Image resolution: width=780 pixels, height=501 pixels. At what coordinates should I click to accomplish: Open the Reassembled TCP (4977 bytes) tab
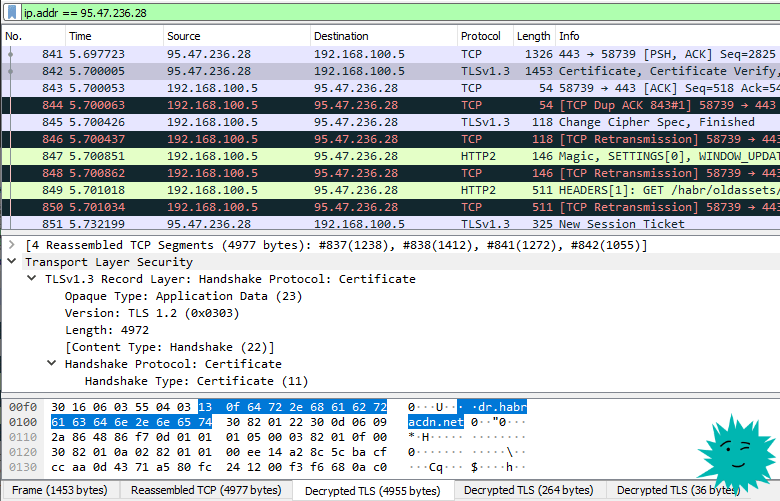(206, 491)
